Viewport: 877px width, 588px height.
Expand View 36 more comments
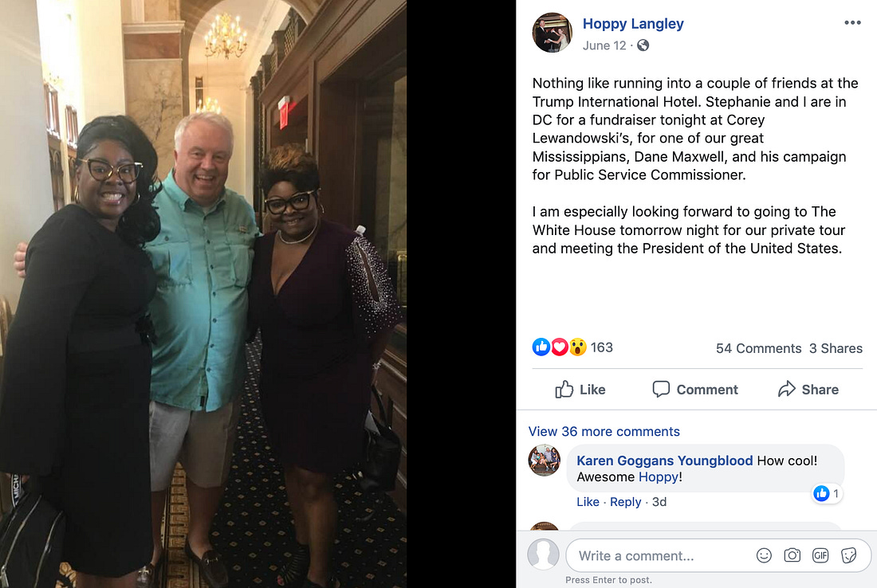click(x=604, y=432)
